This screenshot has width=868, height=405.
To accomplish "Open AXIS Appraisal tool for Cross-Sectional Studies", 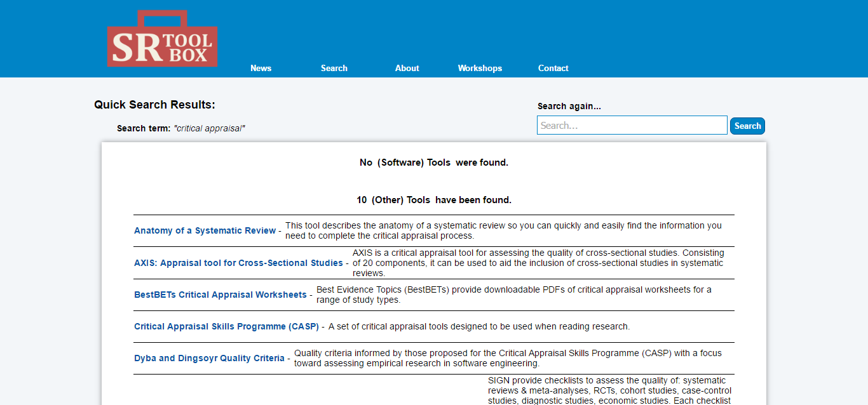I will 238,263.
